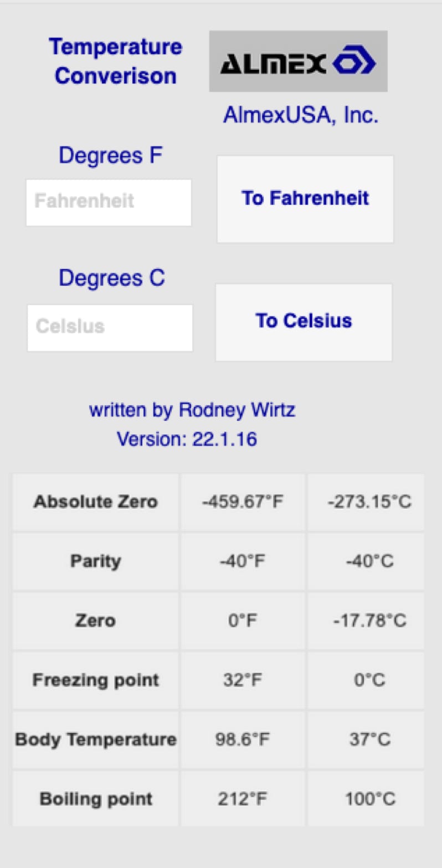Select the Parity row label

(95, 561)
